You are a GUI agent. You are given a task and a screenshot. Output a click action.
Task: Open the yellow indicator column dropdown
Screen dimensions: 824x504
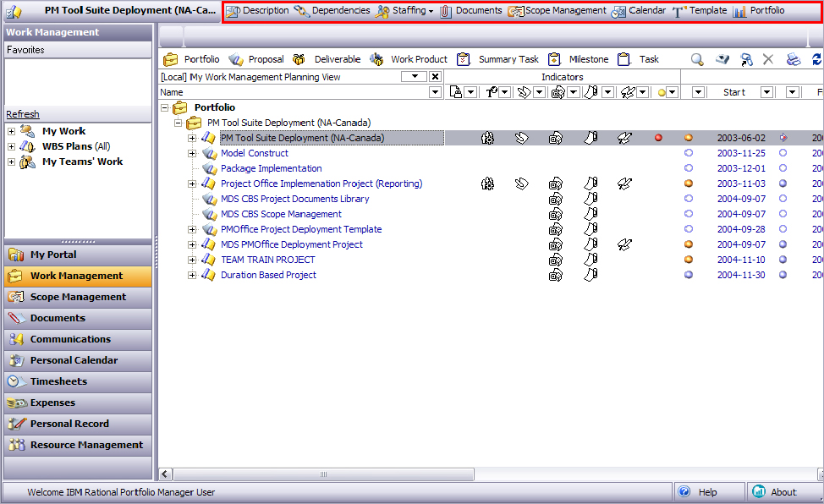[672, 92]
